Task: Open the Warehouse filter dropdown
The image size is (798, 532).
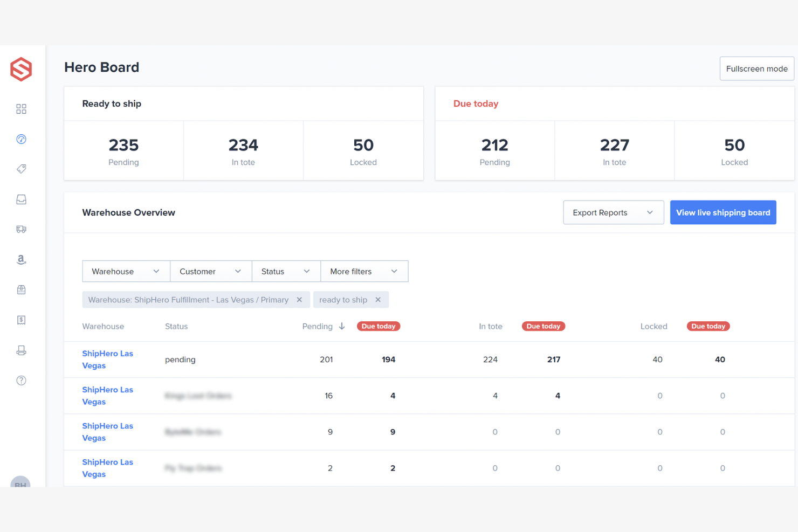Action: pos(126,271)
